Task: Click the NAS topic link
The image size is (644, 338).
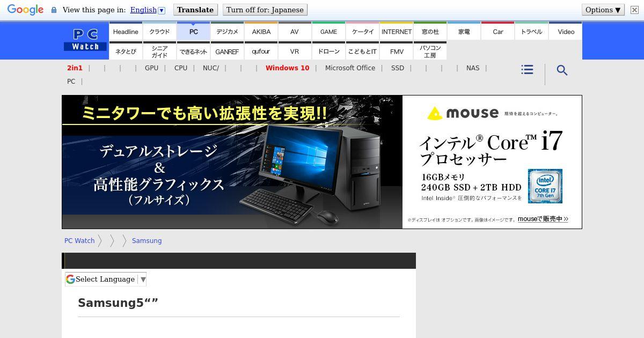Action: [473, 68]
